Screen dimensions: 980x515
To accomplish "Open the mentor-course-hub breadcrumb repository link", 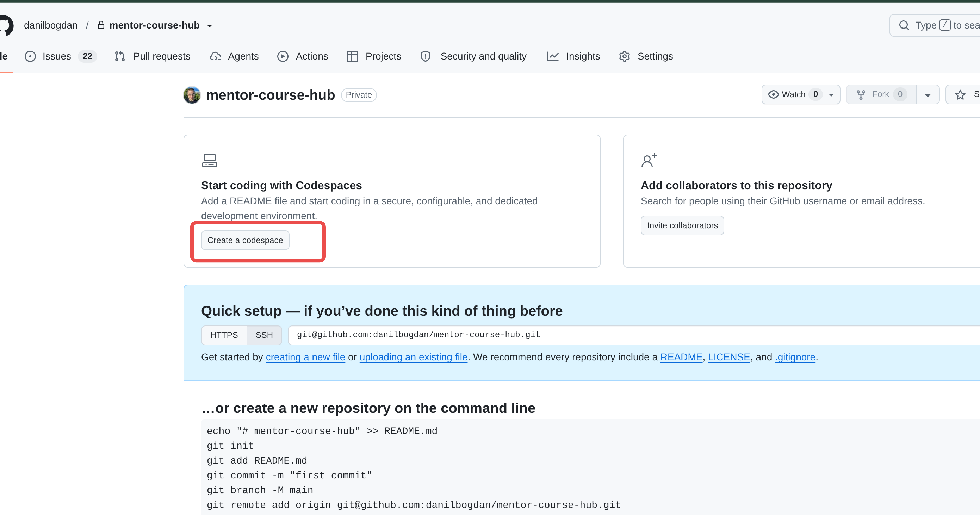I will [x=154, y=25].
